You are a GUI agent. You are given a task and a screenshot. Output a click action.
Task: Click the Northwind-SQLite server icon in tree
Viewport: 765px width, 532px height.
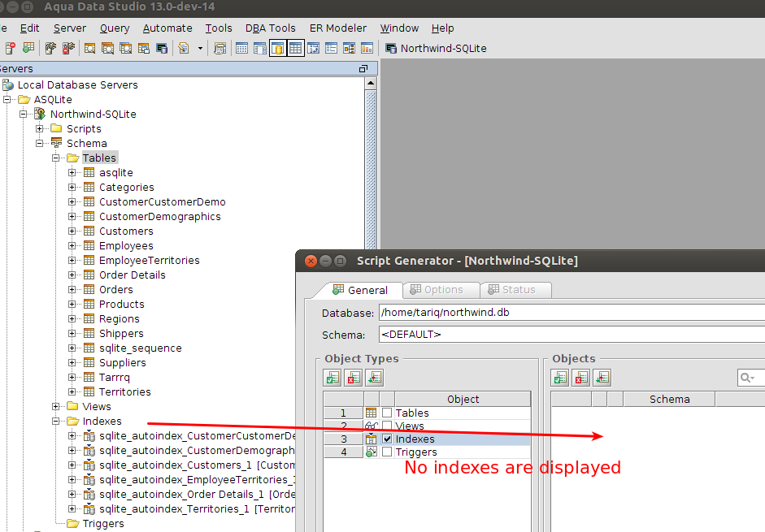40,114
